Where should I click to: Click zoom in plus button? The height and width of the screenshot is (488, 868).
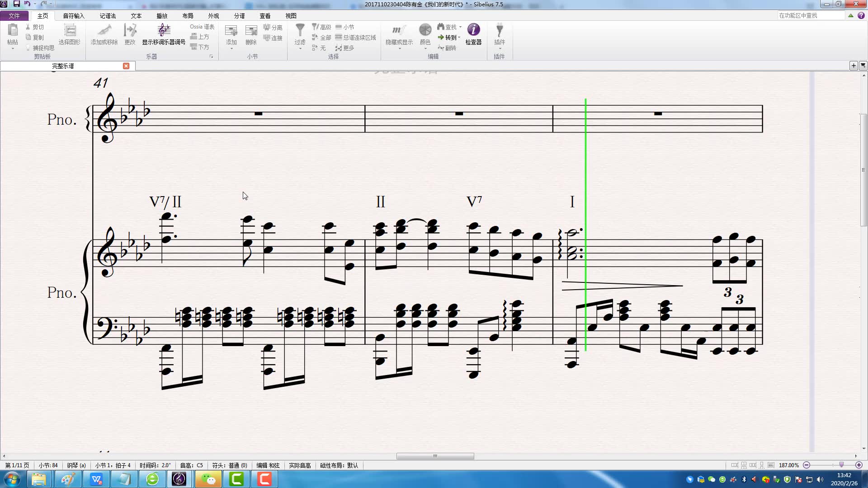coord(859,465)
